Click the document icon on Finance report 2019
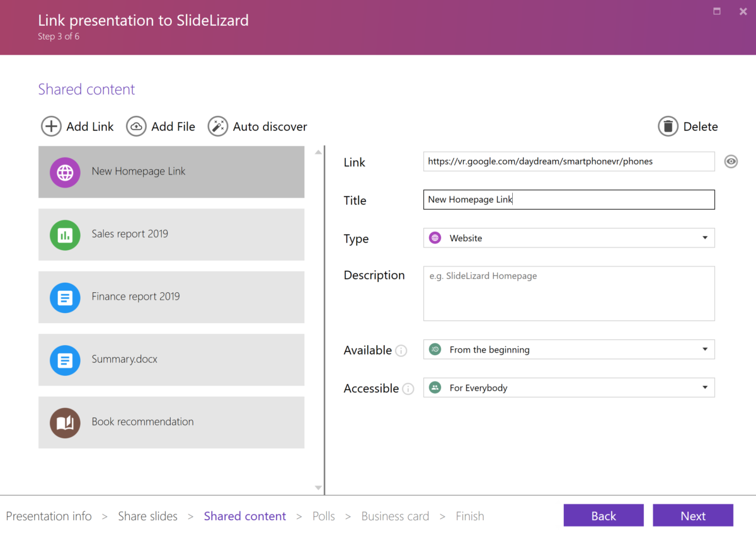This screenshot has width=756, height=534. [x=65, y=297]
